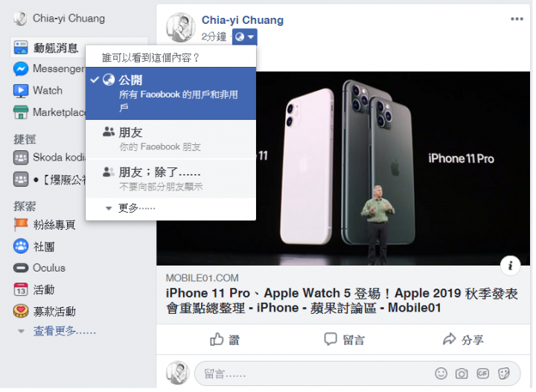Select the 公開 public audience option
The height and width of the screenshot is (392, 536).
172,94
